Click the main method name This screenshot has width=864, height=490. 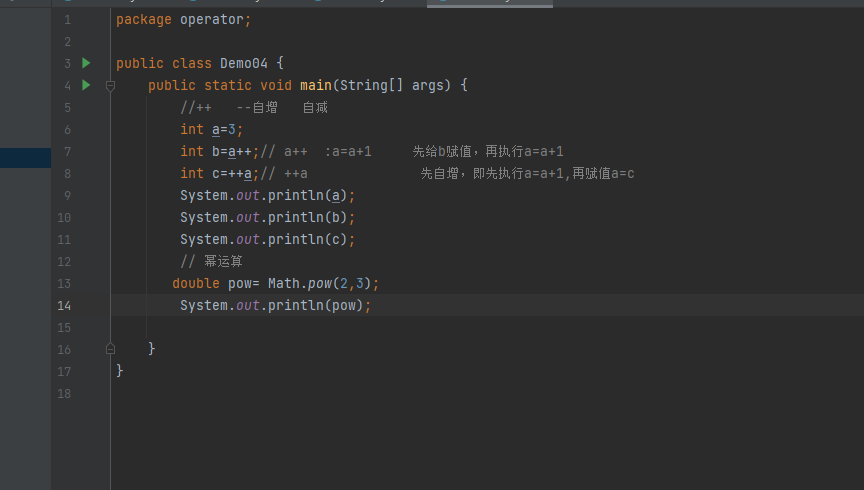[x=316, y=85]
